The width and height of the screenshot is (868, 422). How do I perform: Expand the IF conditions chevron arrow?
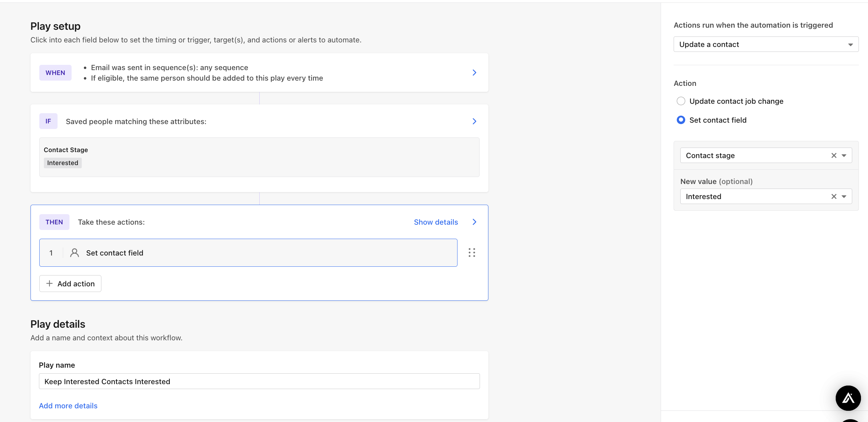click(474, 121)
